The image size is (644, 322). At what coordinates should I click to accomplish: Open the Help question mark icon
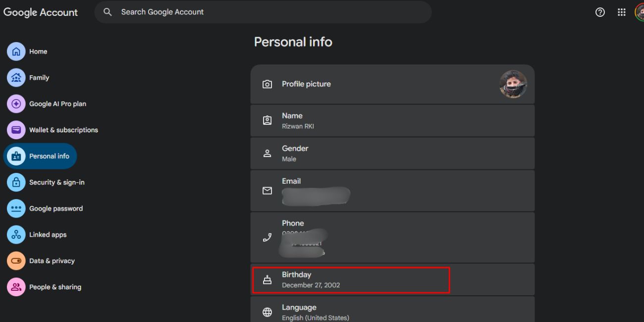[600, 12]
